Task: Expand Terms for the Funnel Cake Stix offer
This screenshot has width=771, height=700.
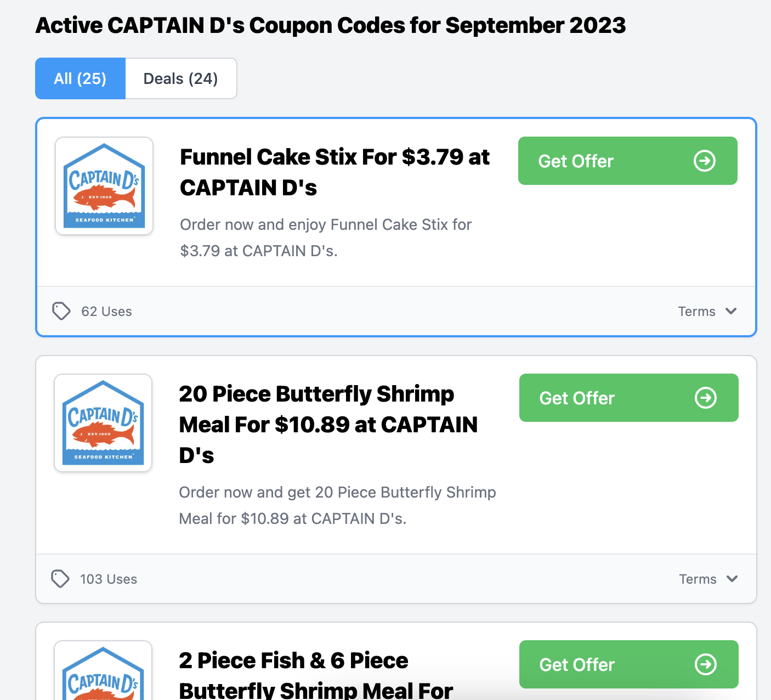Action: tap(707, 311)
